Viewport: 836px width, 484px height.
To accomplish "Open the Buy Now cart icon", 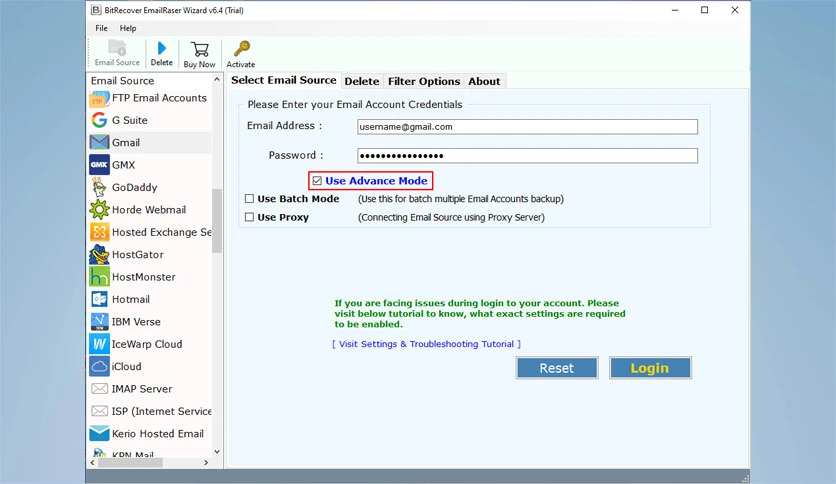I will (x=199, y=50).
